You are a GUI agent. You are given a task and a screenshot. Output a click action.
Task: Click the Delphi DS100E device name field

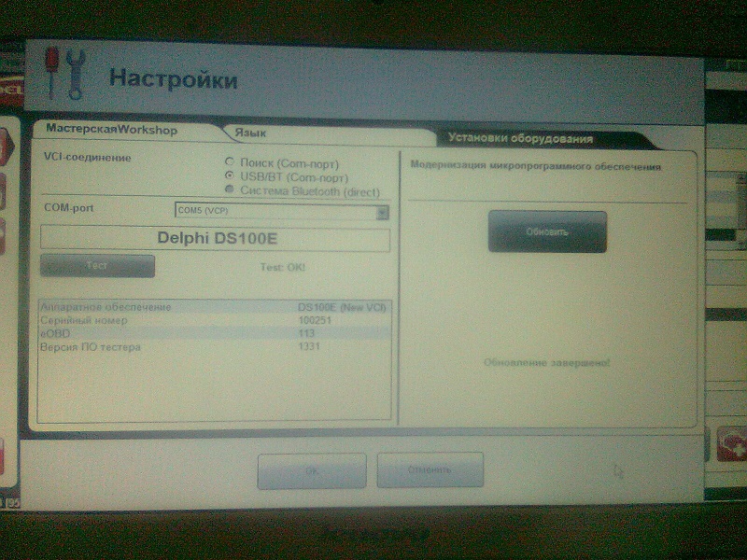tap(216, 238)
